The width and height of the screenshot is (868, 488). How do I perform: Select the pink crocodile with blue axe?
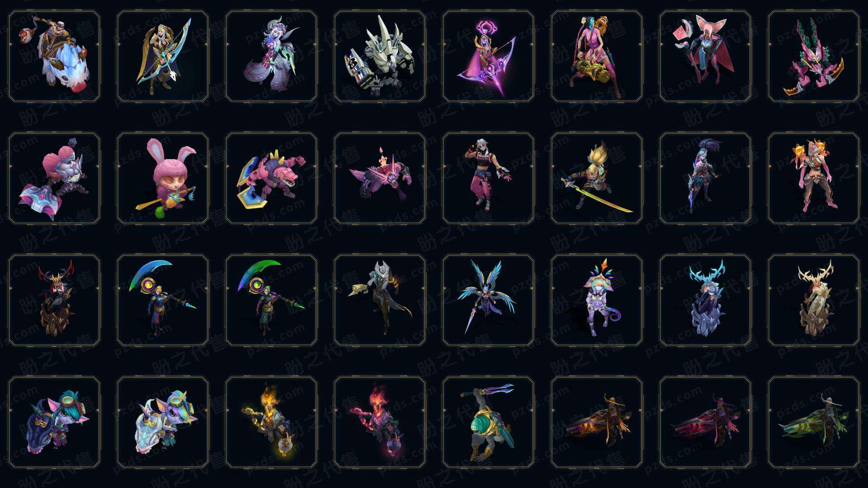(x=271, y=178)
